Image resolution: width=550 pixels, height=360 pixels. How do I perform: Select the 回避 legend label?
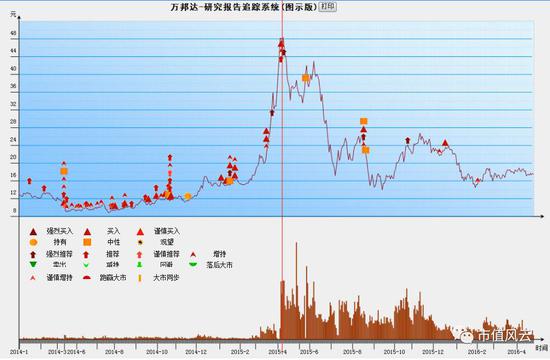(x=166, y=265)
